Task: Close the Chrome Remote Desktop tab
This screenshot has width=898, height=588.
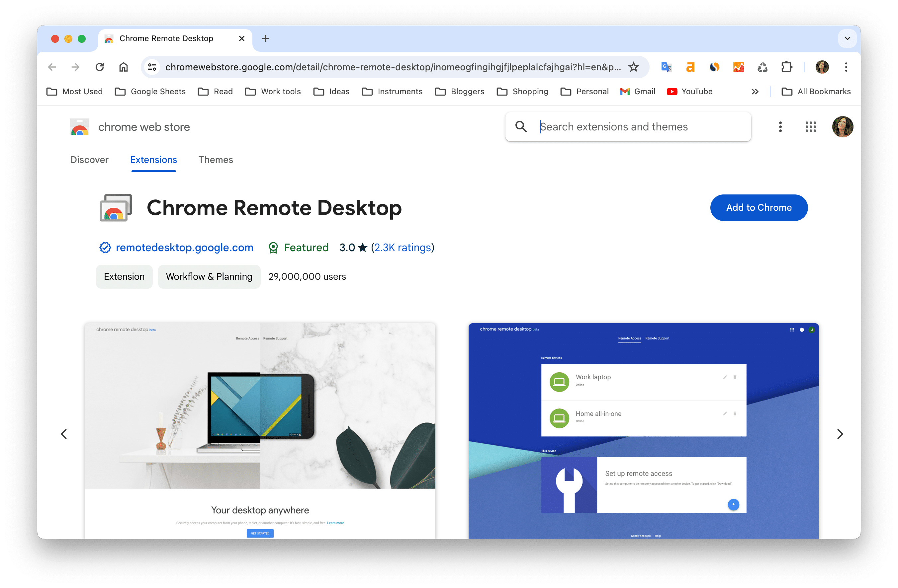Action: click(242, 38)
